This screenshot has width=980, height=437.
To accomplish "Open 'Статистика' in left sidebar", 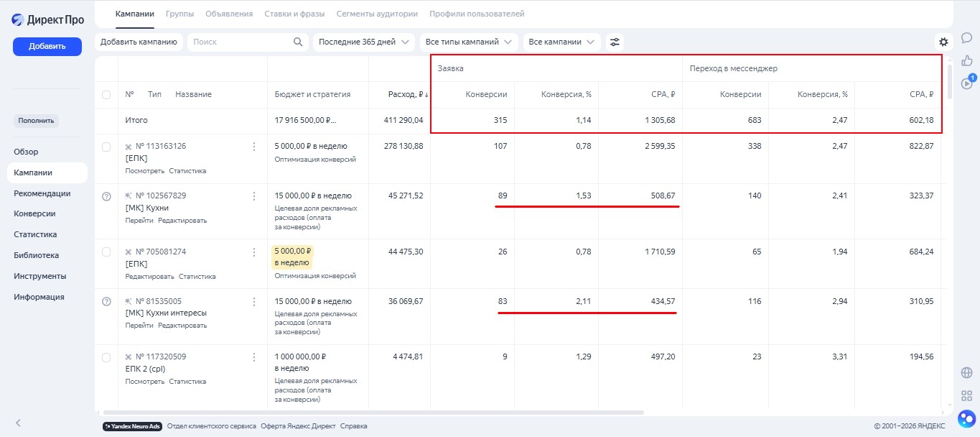I will [x=35, y=234].
